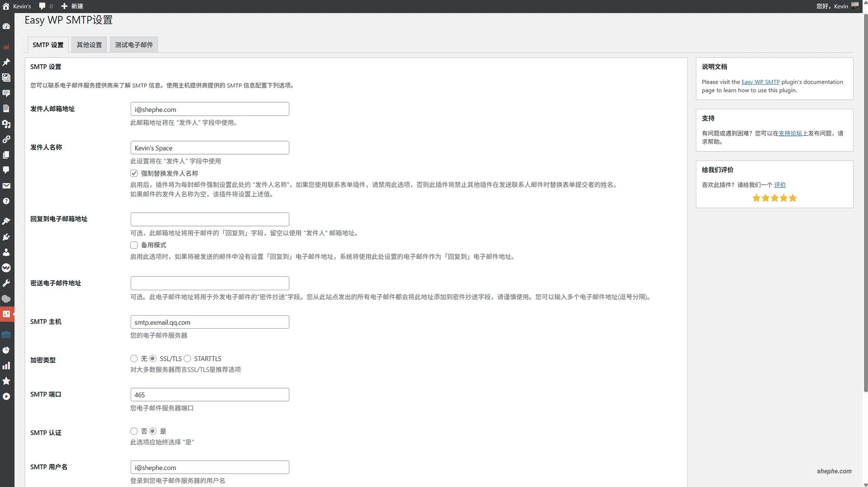Open the Links chain icon in sidebar
Screen dimensions: 868x487
pos(6,139)
